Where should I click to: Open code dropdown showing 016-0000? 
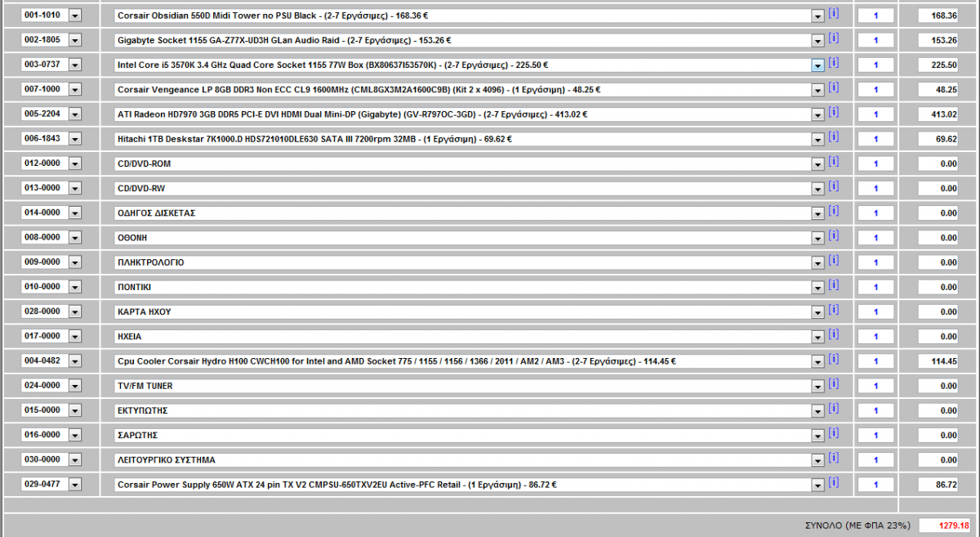tap(75, 435)
